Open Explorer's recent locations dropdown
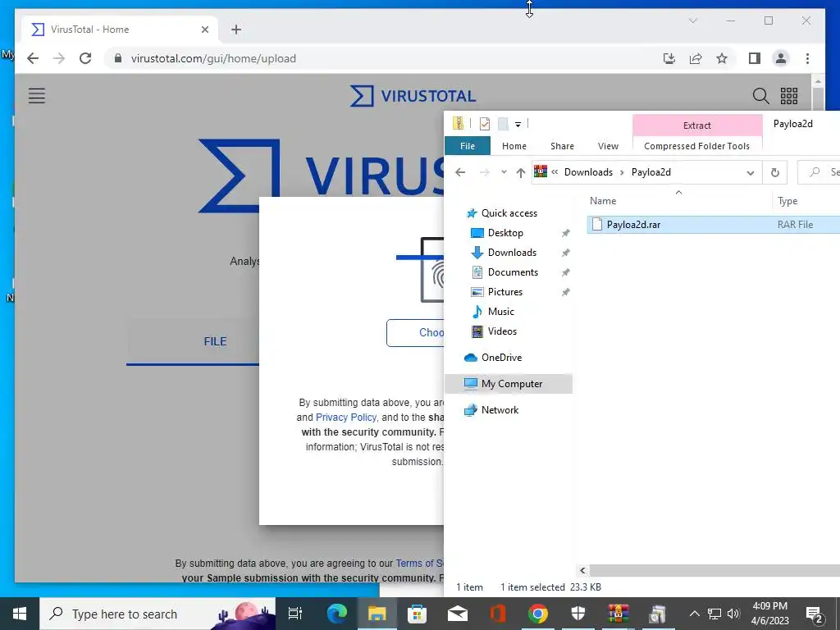 click(x=504, y=172)
